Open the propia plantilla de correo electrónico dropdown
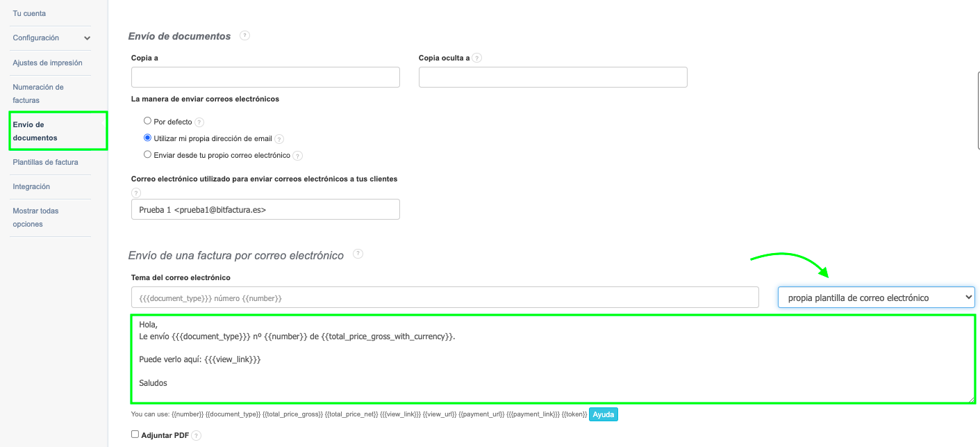This screenshot has height=447, width=980. 876,298
